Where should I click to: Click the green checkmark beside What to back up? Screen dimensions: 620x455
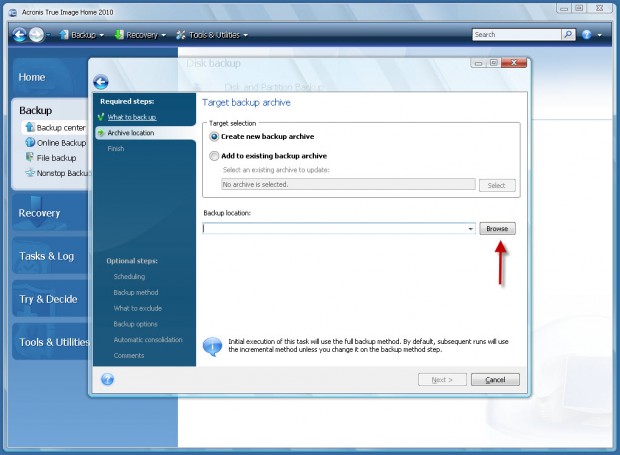101,117
